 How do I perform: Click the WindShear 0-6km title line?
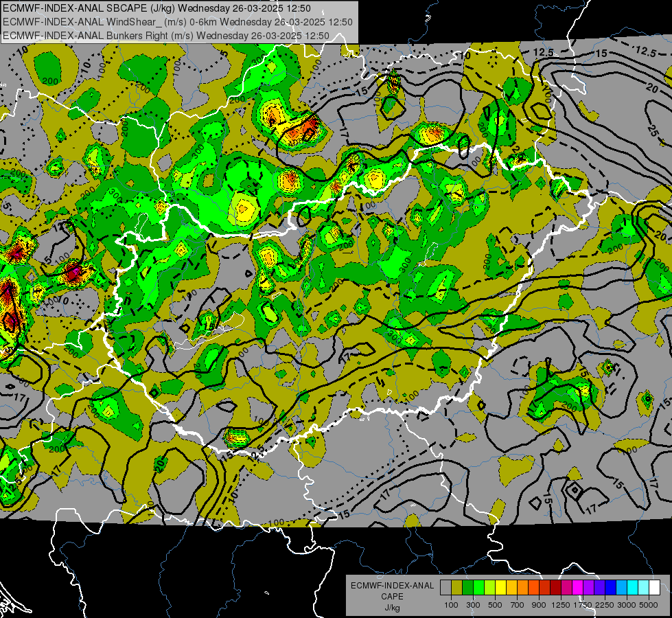coord(178,22)
